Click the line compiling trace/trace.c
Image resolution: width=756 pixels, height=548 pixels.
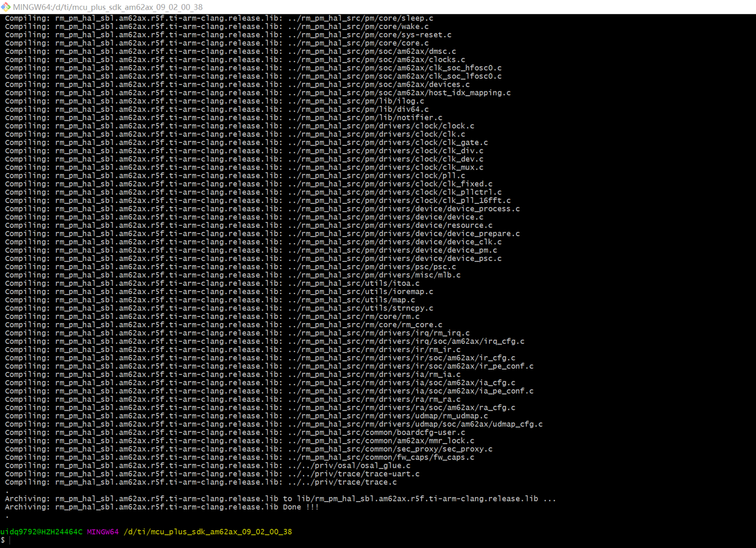click(201, 481)
